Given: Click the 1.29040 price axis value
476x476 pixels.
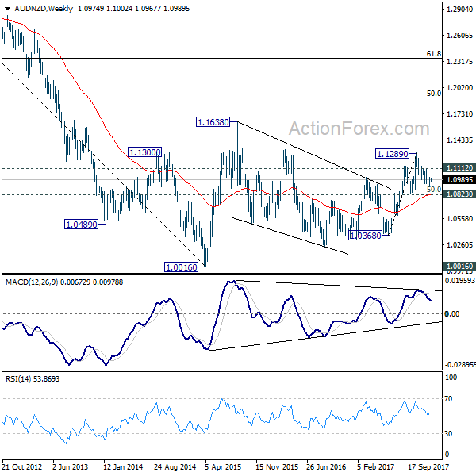Looking at the screenshot, I should pos(459,9).
